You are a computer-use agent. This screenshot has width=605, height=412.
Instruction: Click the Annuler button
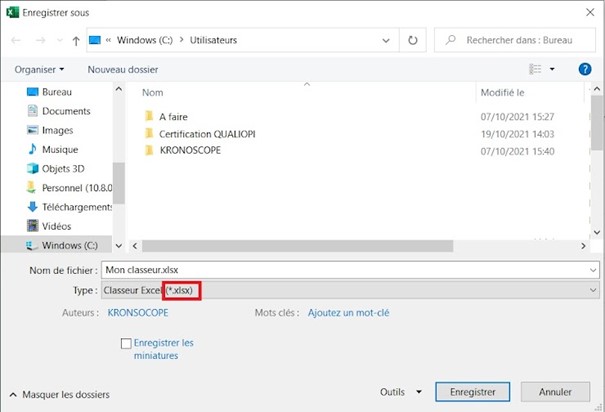(x=555, y=392)
